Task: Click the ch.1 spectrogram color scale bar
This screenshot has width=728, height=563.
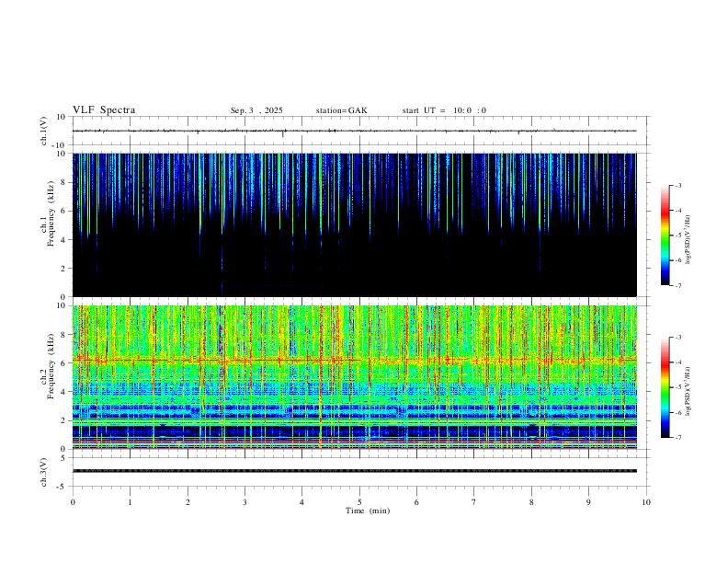Action: 665,236
